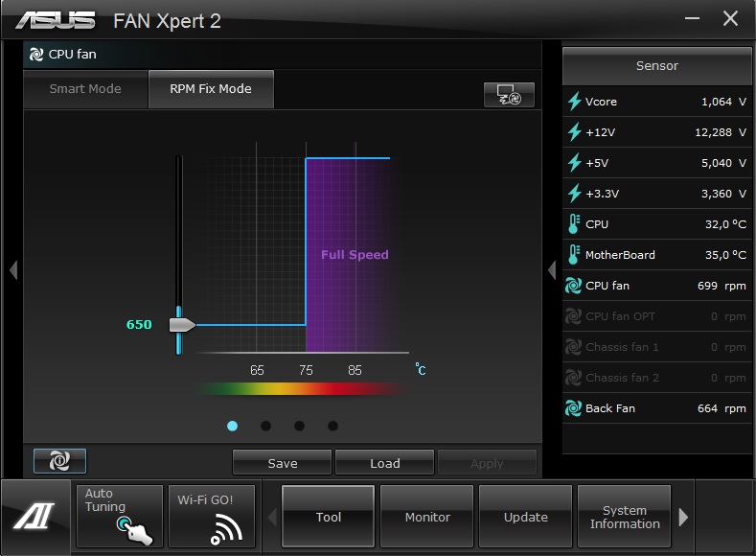Click the 650 RPM value label
This screenshot has width=756, height=556.
139,325
